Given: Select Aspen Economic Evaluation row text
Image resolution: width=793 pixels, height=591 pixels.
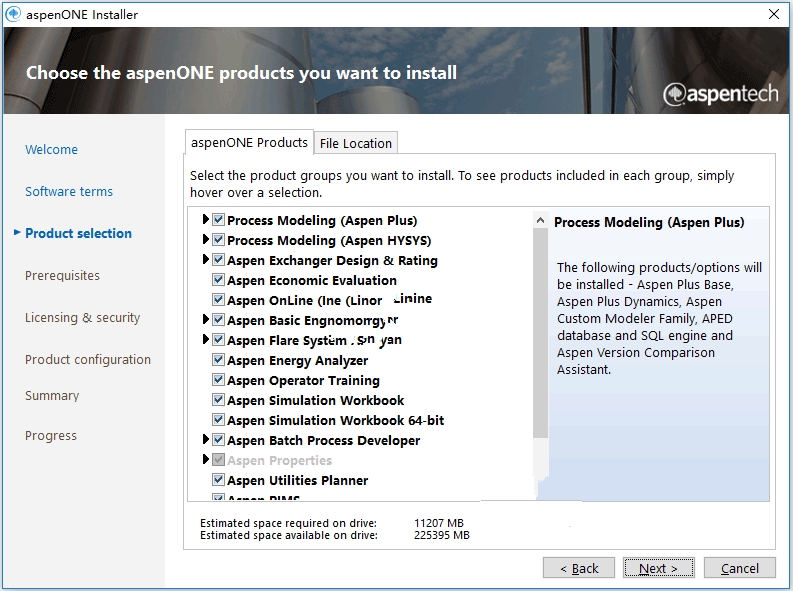Looking at the screenshot, I should [x=312, y=280].
